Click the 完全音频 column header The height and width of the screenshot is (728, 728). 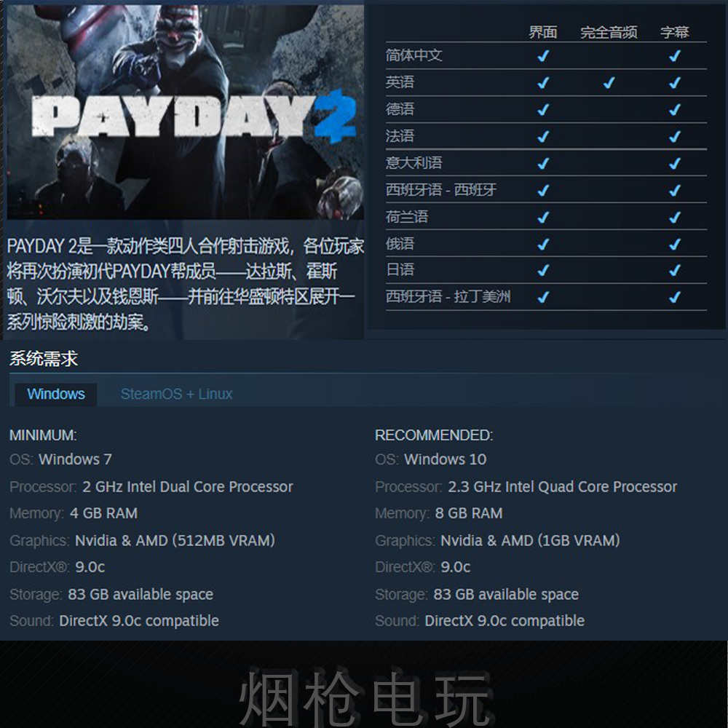click(x=609, y=32)
